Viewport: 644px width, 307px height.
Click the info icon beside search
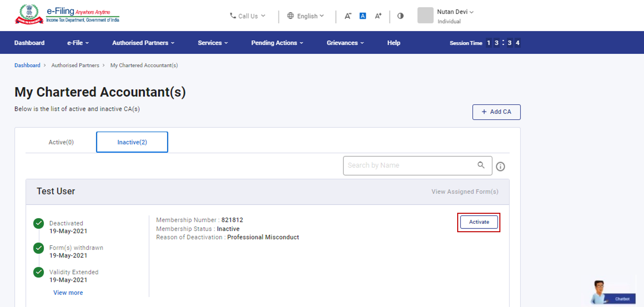point(500,167)
